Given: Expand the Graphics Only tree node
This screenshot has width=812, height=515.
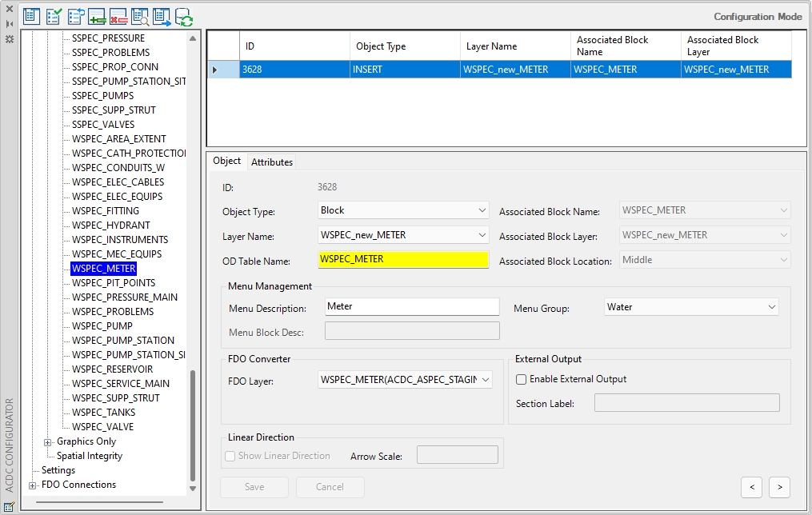Looking at the screenshot, I should point(48,442).
